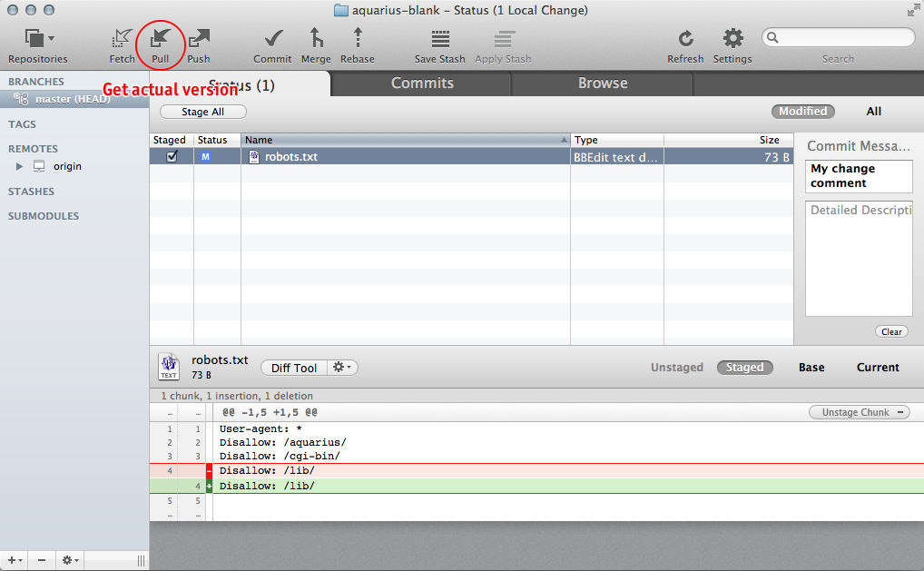Open the Repositories dropdown
Screen dimensions: 924x571
[x=38, y=39]
